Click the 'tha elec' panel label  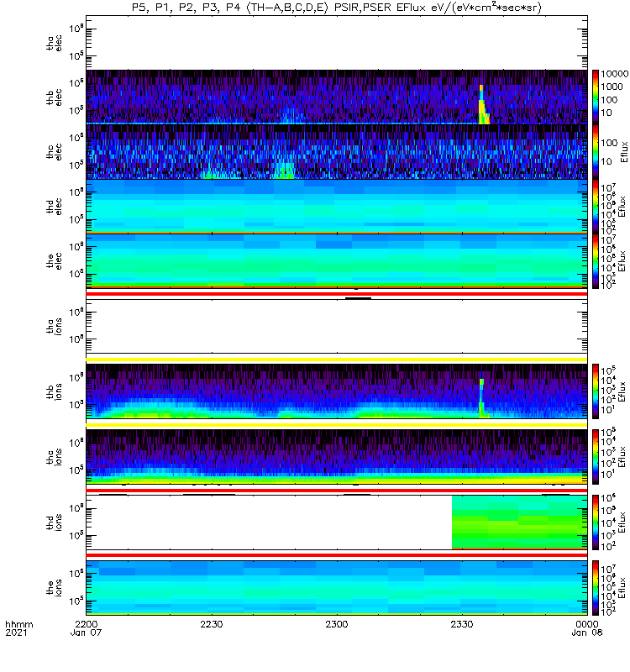[x=54, y=44]
